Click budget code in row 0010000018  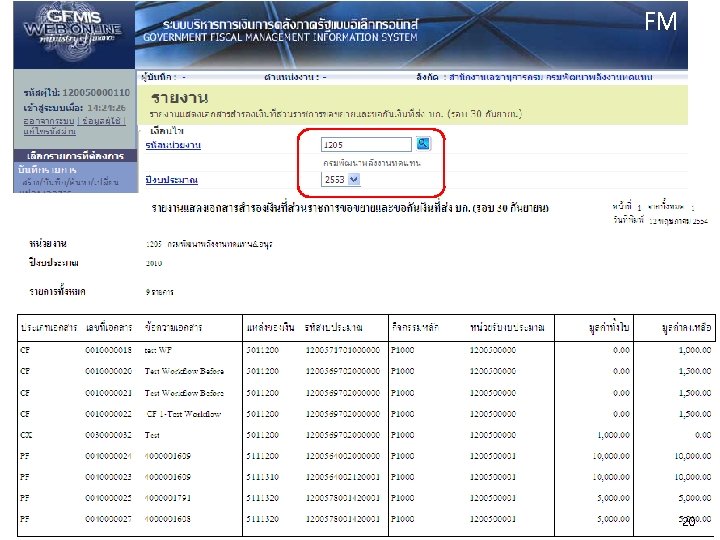point(343,350)
